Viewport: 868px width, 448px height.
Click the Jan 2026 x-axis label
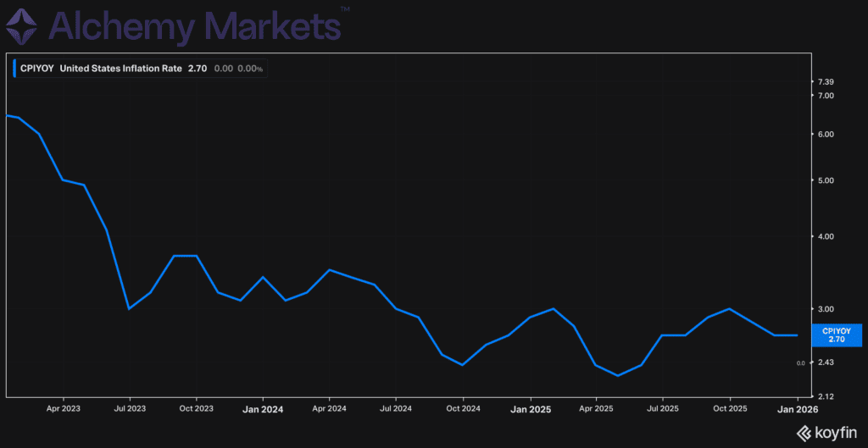(798, 409)
